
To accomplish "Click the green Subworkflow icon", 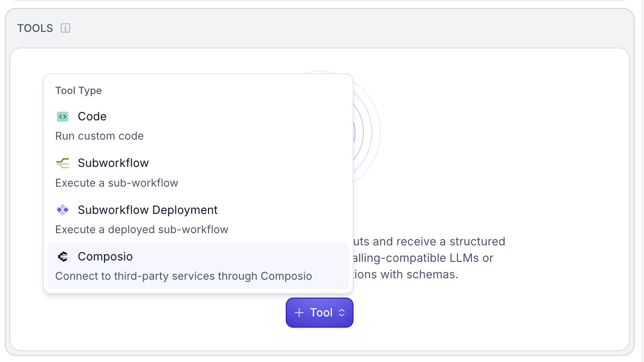I will coord(63,163).
